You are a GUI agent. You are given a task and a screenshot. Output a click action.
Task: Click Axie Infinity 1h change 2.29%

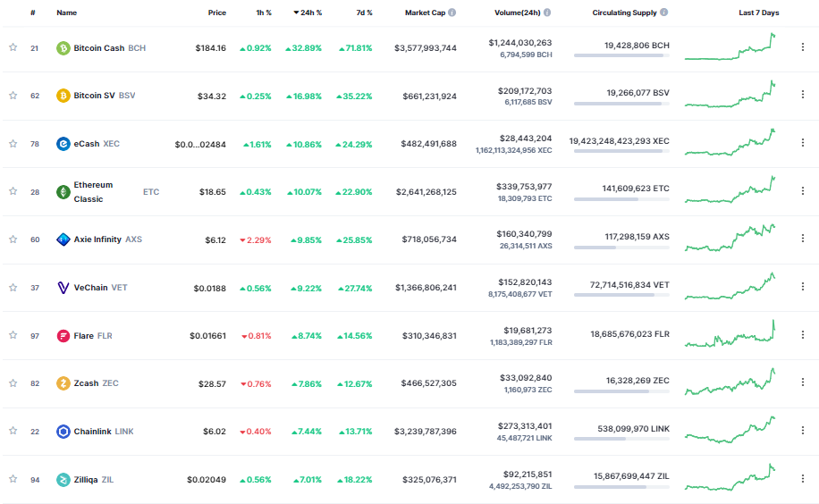pos(256,240)
